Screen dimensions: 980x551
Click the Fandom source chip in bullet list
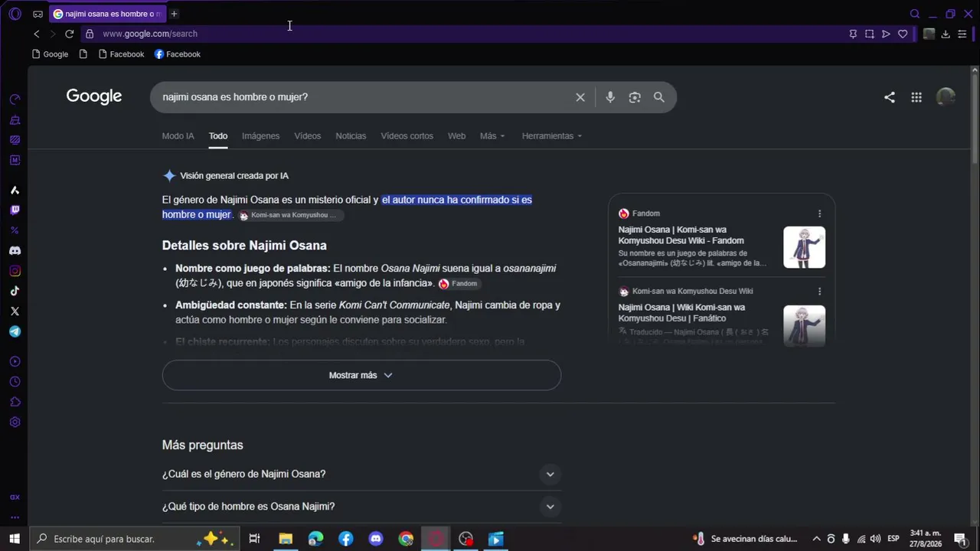(x=459, y=284)
